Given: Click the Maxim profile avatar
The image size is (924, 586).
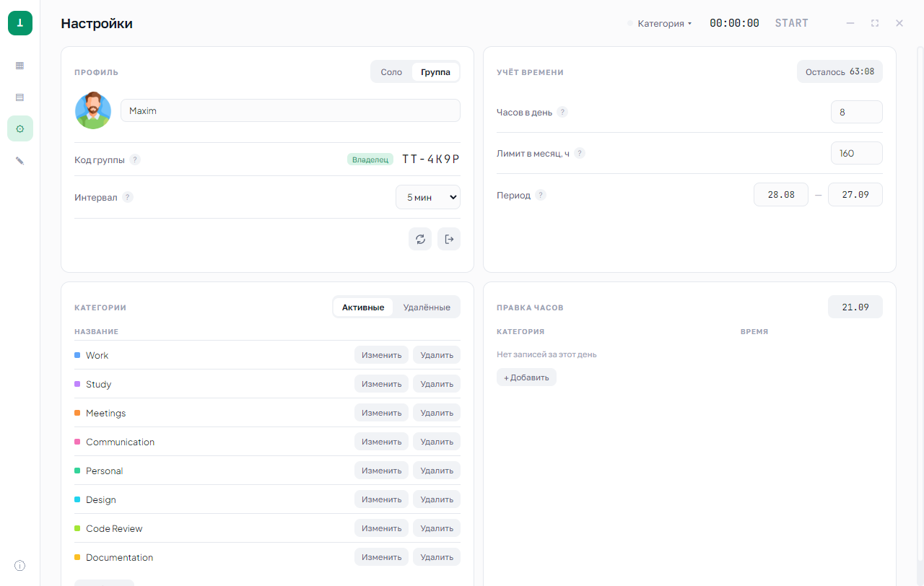Looking at the screenshot, I should click(x=93, y=110).
